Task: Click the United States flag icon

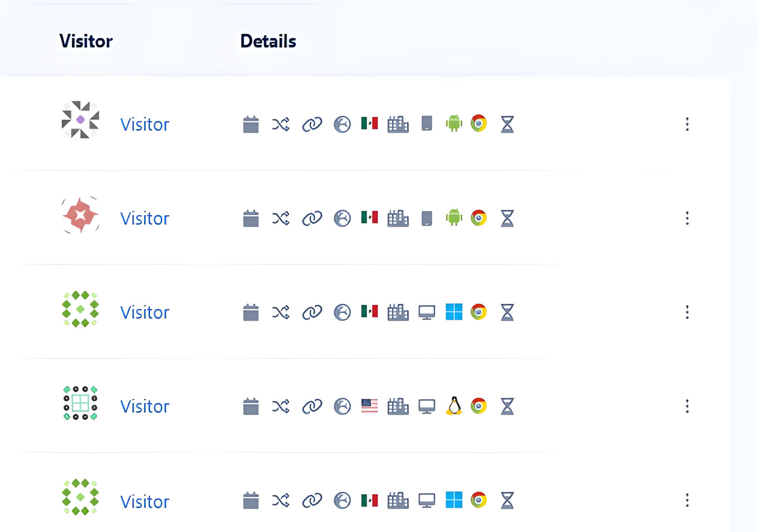Action: click(369, 406)
